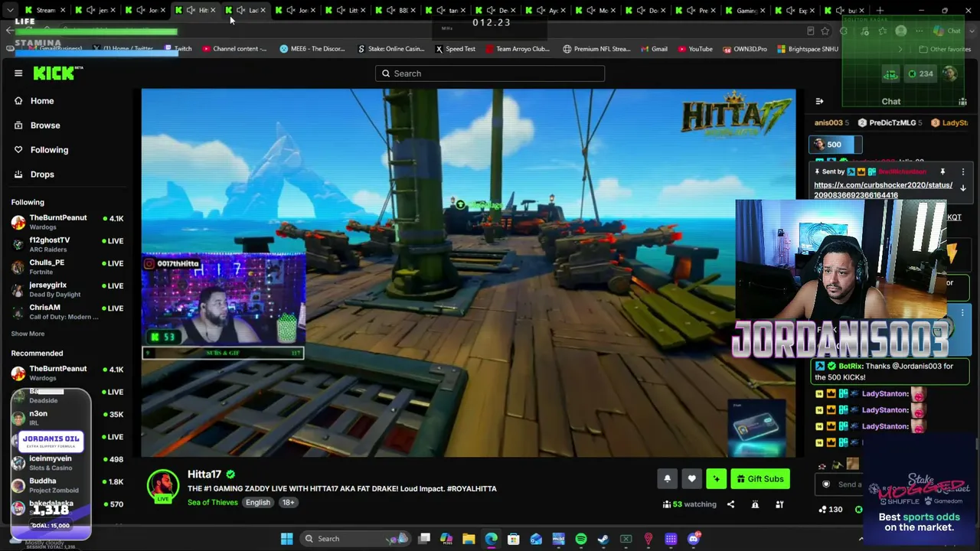Expand the pinned message chevron

point(963,188)
